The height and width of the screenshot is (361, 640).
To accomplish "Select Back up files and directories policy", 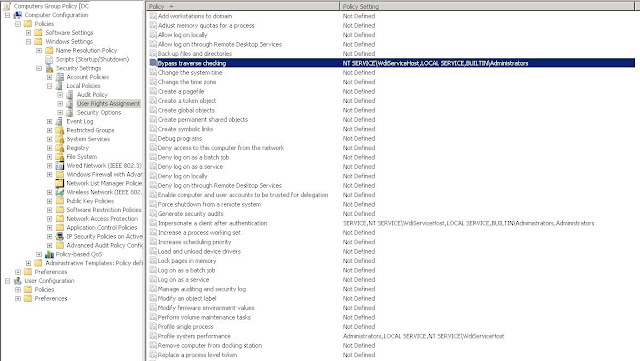I will [x=195, y=54].
